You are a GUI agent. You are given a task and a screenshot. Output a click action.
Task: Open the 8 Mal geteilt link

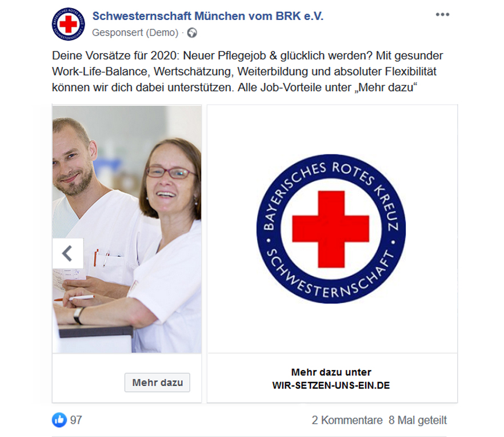[418, 420]
